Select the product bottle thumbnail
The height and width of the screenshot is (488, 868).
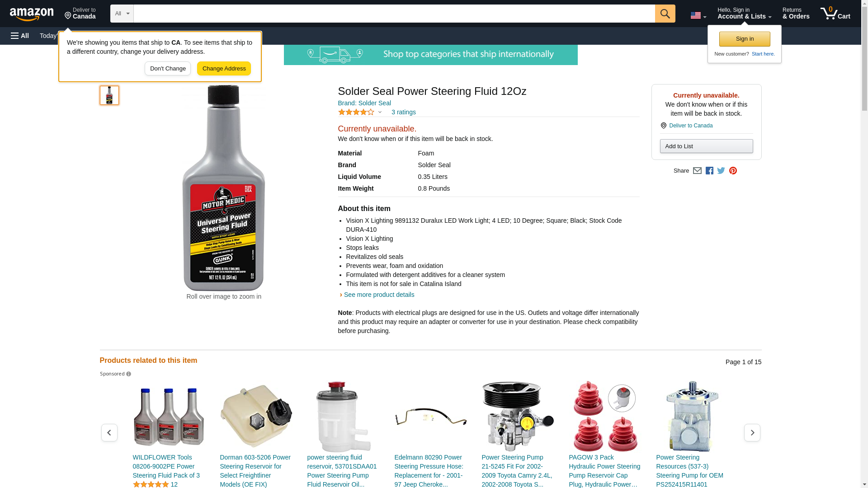point(109,95)
